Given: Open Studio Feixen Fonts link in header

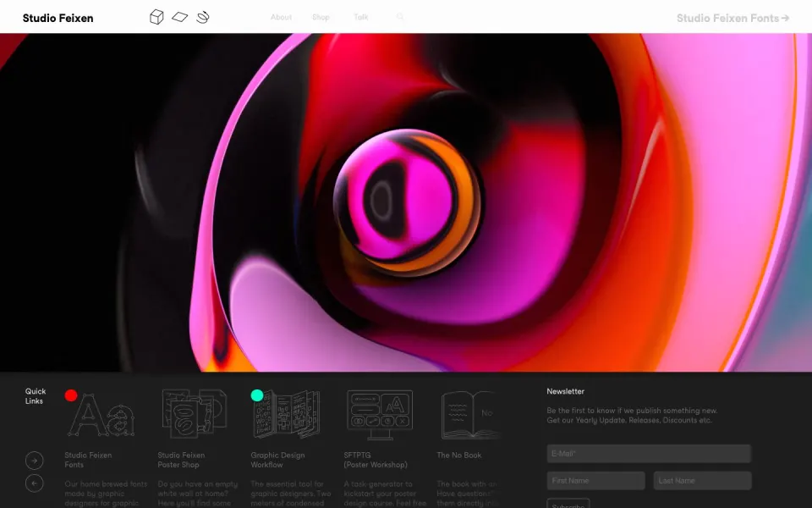Looking at the screenshot, I should (x=732, y=18).
